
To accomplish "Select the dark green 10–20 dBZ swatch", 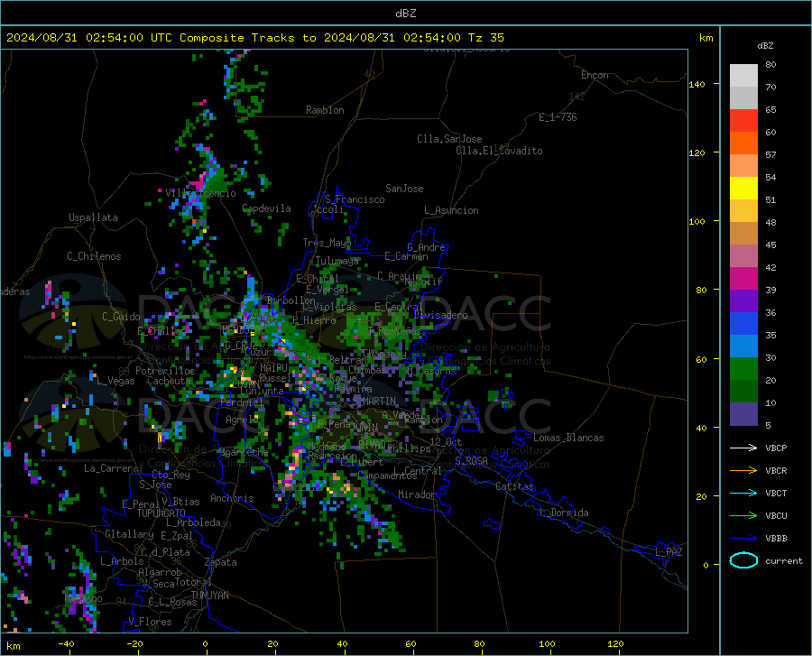I will pyautogui.click(x=743, y=392).
